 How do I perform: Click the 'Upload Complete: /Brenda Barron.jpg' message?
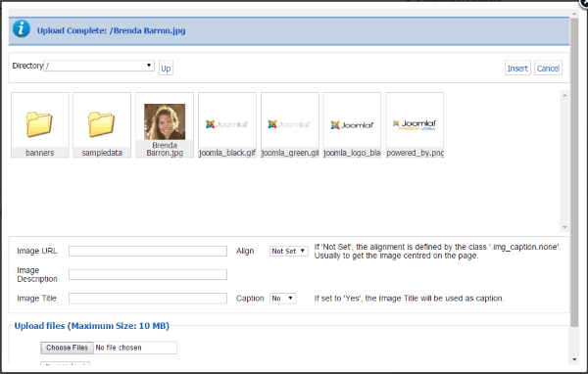coord(111,30)
